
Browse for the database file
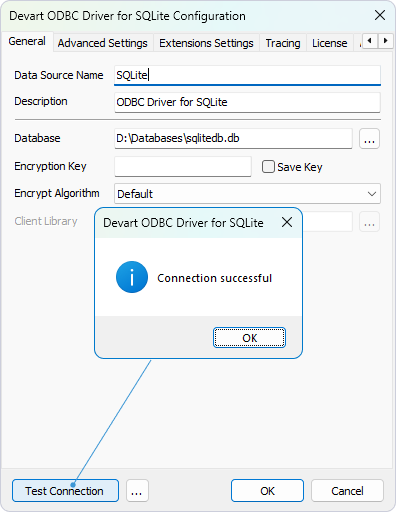click(369, 138)
